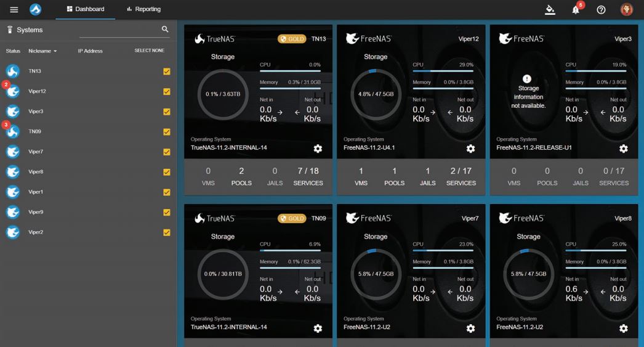The width and height of the screenshot is (644, 347).
Task: Click Viper1 nickname in systems list
Action: 36,192
